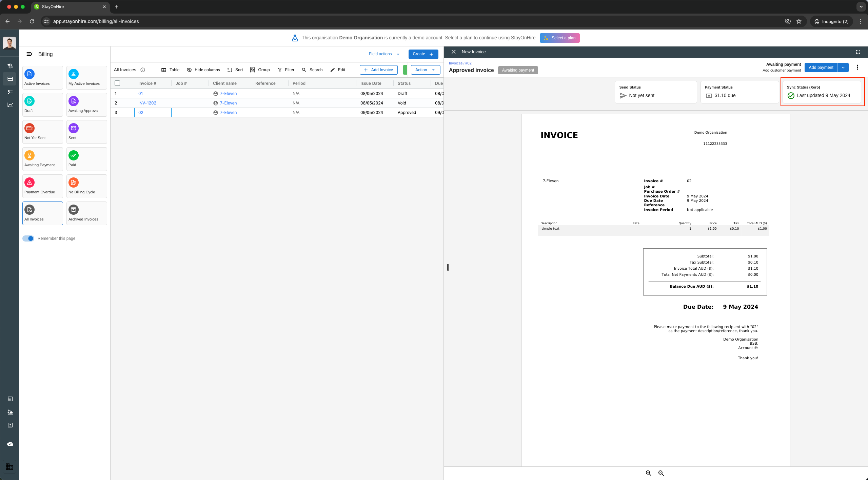Open the Archived Invoices tile

86,213
